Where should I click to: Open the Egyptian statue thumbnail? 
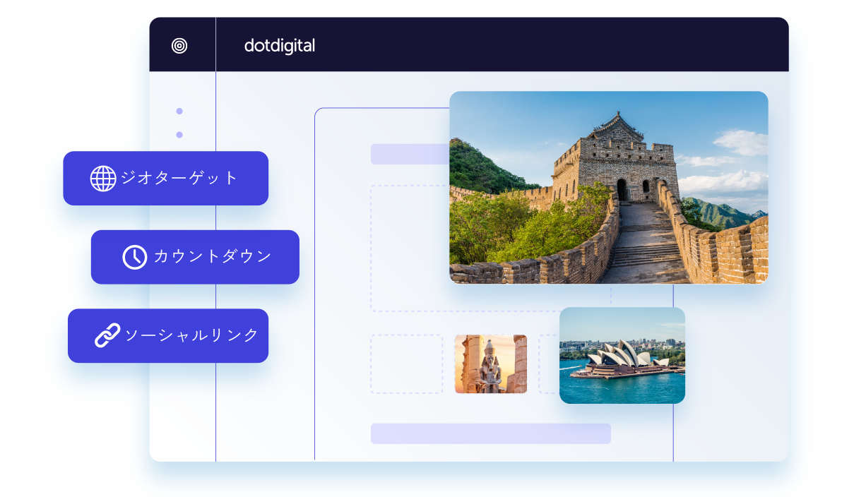pos(490,364)
